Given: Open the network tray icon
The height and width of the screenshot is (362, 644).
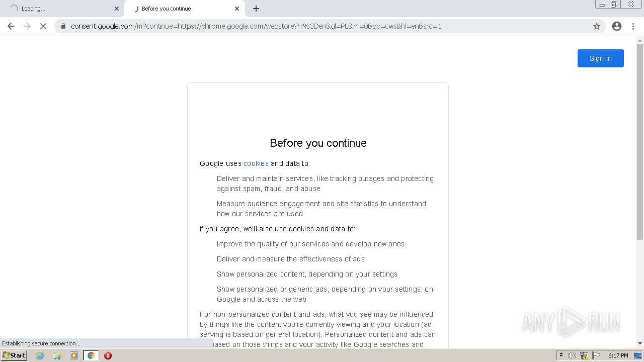Looking at the screenshot, I should [x=584, y=355].
